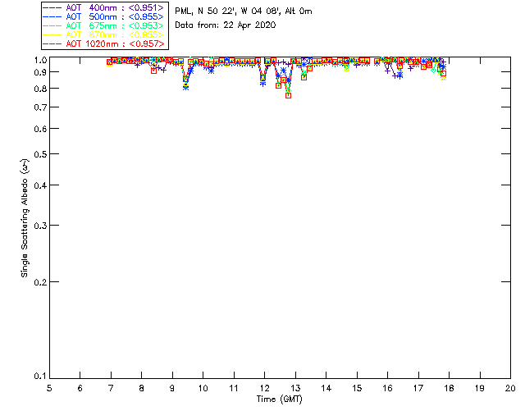This screenshot has height=420, width=525.
Task: Click the 5 hour x-axis label
Action: [x=49, y=388]
